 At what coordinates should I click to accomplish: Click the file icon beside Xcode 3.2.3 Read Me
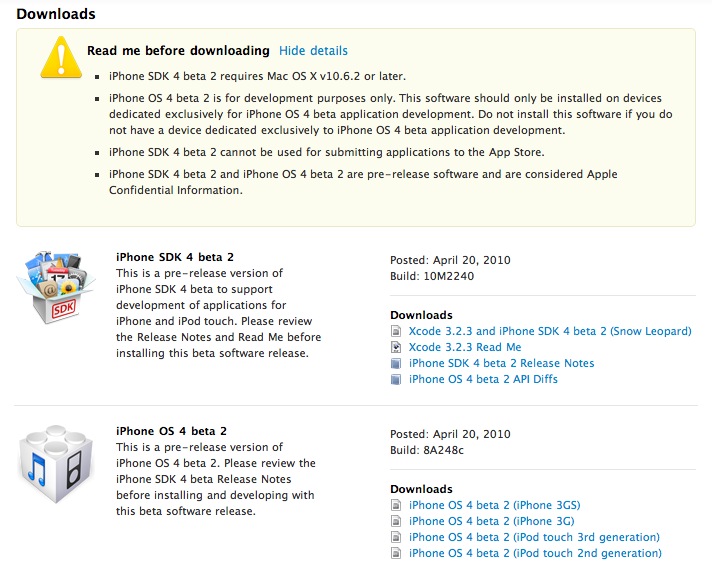click(397, 347)
